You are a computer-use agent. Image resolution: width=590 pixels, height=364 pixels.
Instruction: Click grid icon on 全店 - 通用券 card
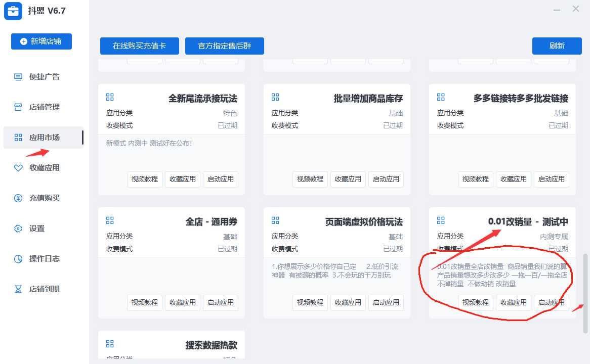point(110,220)
